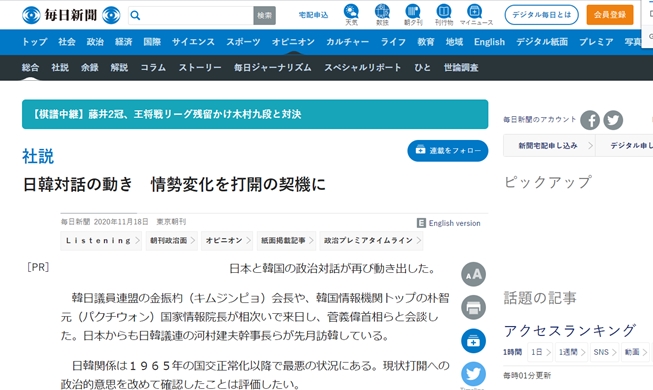Open the オピニオン section
Viewport: 653px width, 390px height.
293,42
